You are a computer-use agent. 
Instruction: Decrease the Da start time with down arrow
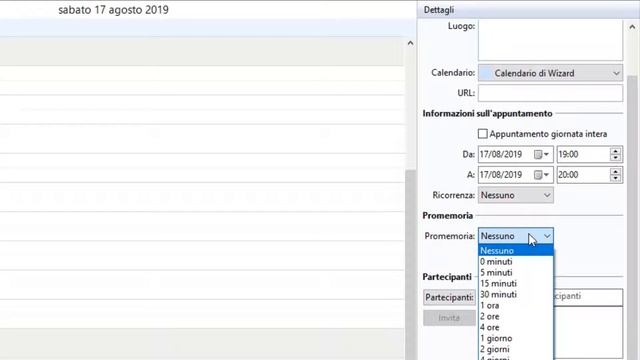point(616,158)
